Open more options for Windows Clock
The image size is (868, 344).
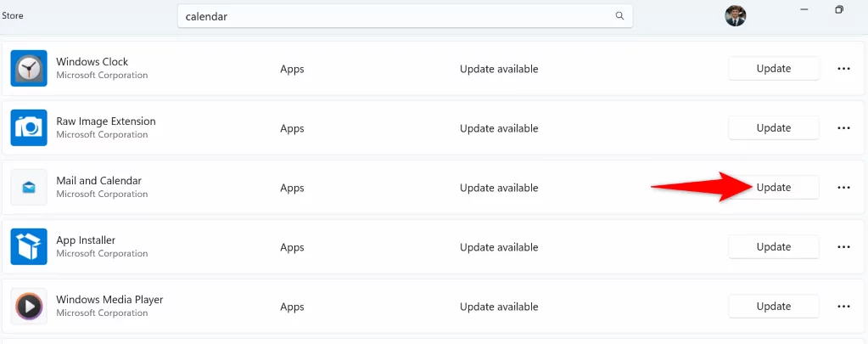[x=843, y=69]
